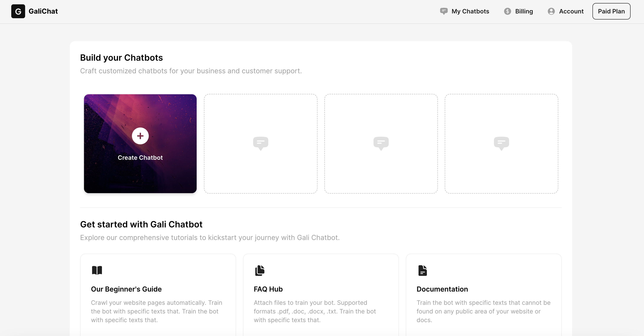Viewport: 644px width, 336px height.
Task: Select the second empty chatbot slot
Action: 381,144
